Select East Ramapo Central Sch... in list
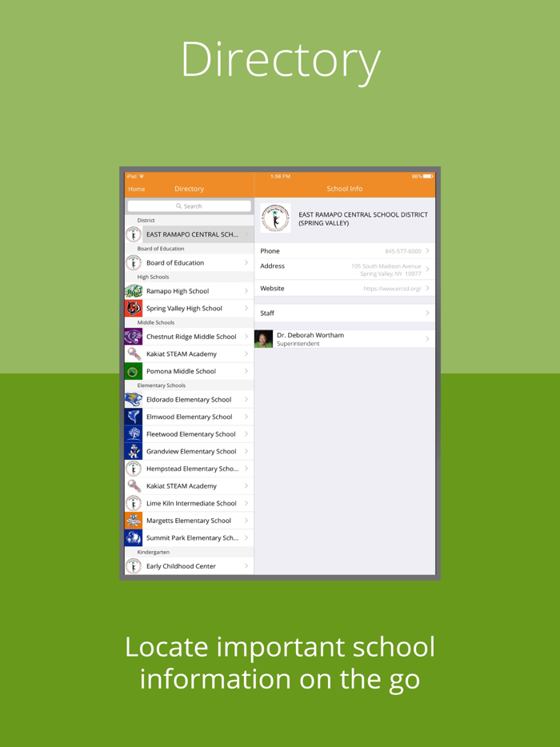 190,234
